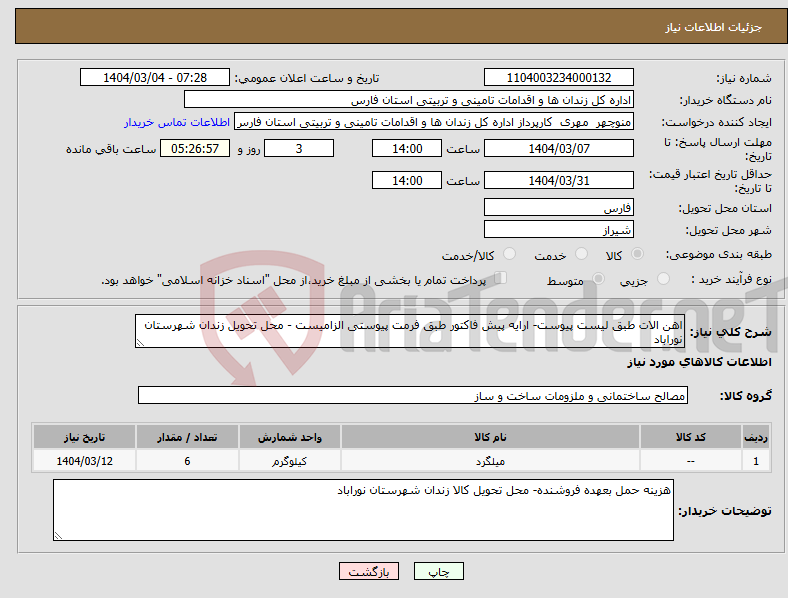Select the کالا/خدمت radio button
The width and height of the screenshot is (788, 598).
(x=510, y=254)
